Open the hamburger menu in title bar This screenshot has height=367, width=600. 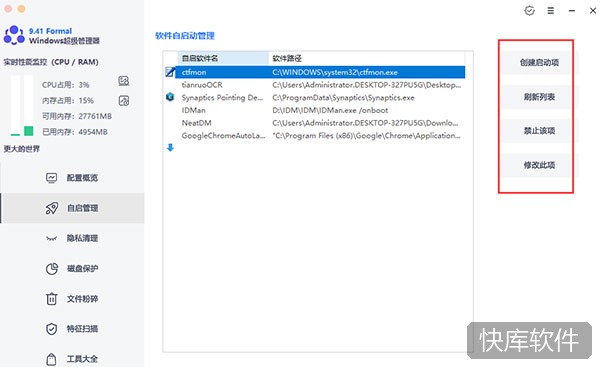tap(551, 11)
